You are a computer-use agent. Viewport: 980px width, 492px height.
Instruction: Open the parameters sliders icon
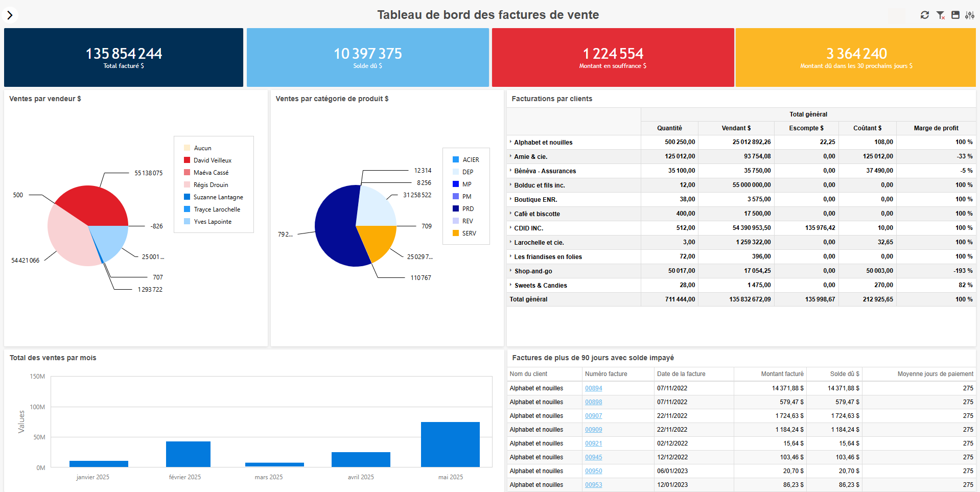coord(969,15)
